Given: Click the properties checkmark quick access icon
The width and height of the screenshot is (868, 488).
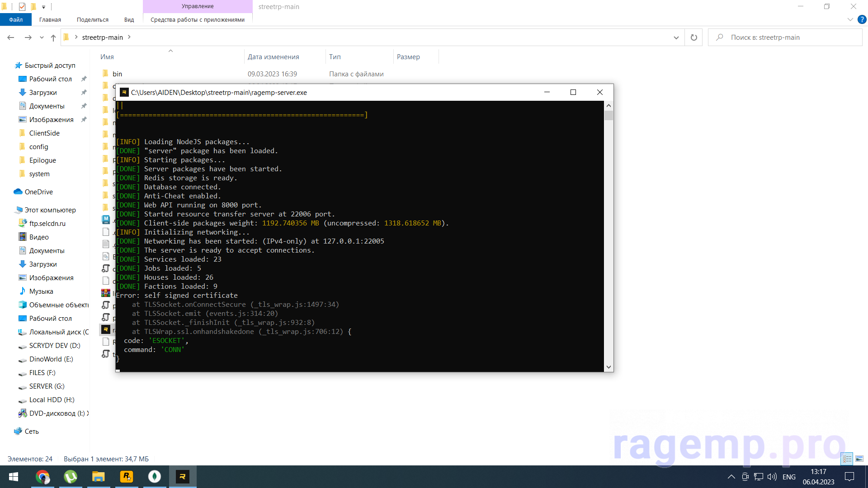Looking at the screenshot, I should (x=22, y=7).
